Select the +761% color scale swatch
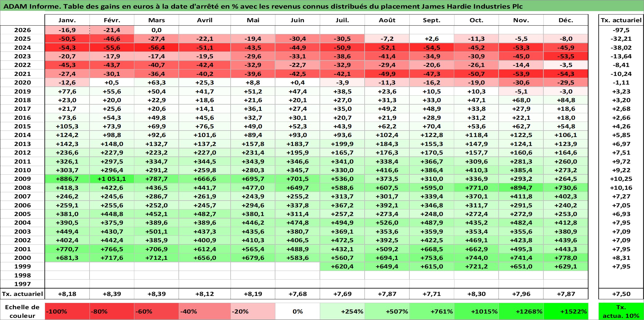The height and width of the screenshot is (320, 644). click(x=432, y=311)
